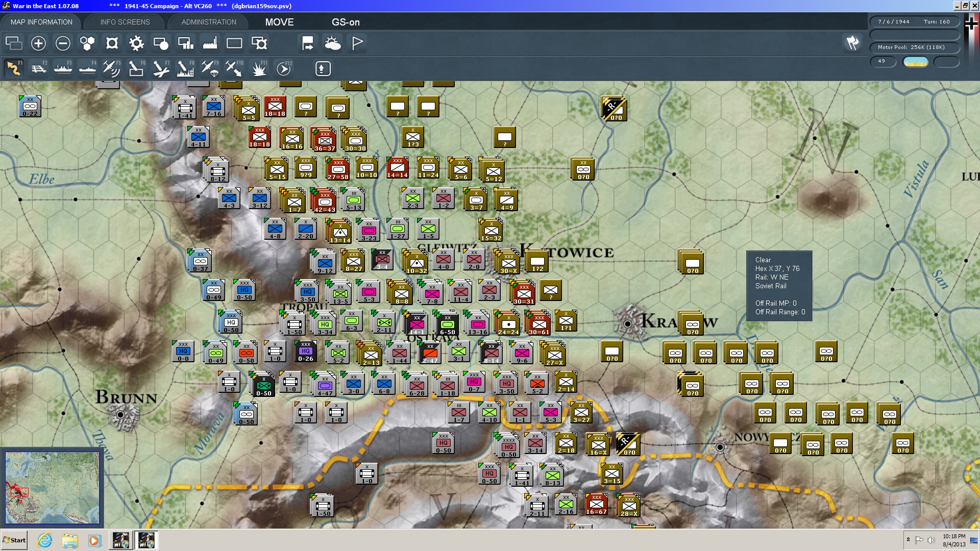980x551 pixels.
Task: Select the unit labeled 15=32
Action: click(491, 230)
